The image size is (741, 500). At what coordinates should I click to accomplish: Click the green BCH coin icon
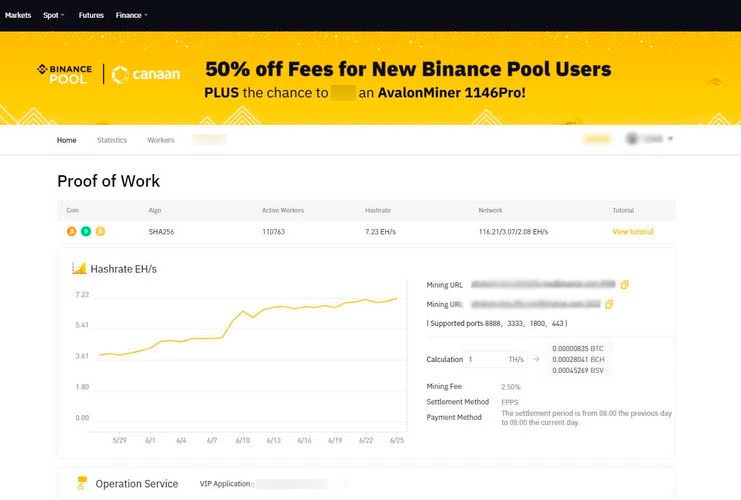pyautogui.click(x=86, y=231)
